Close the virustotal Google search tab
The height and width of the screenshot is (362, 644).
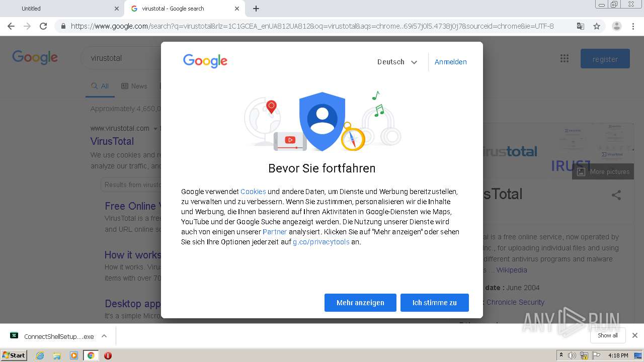(237, 9)
